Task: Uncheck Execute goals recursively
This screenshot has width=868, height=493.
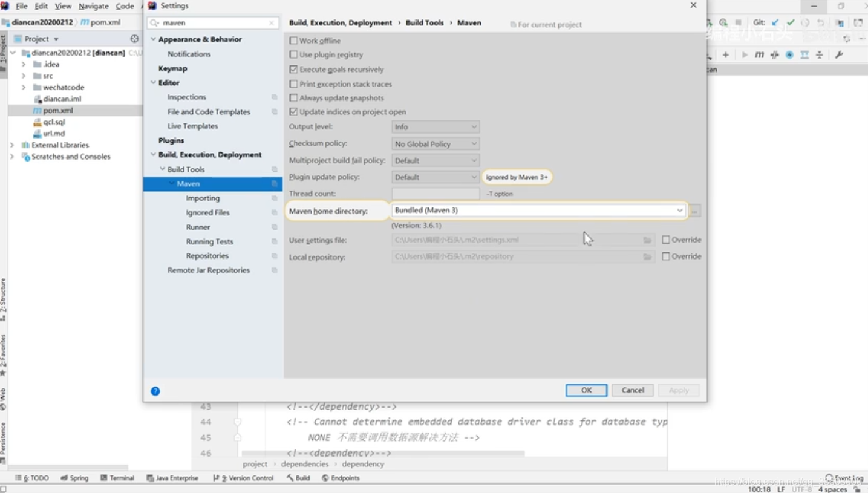Action: click(x=293, y=70)
